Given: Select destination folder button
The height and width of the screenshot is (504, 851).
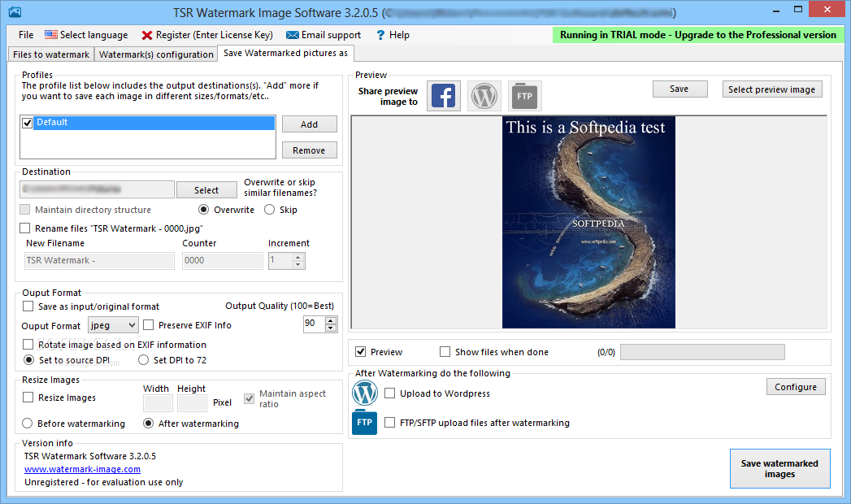Looking at the screenshot, I should (x=206, y=190).
